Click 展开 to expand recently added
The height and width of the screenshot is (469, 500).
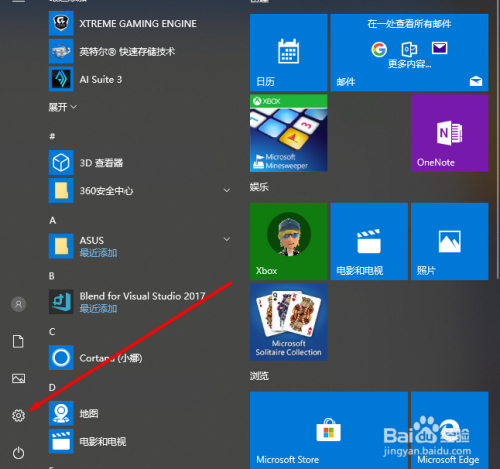pyautogui.click(x=63, y=107)
